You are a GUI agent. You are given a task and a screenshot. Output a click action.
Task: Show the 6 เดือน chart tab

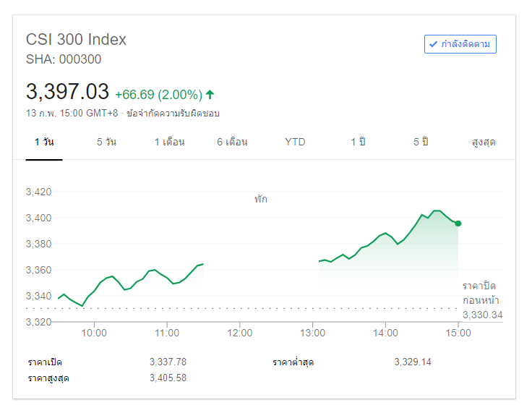click(232, 142)
